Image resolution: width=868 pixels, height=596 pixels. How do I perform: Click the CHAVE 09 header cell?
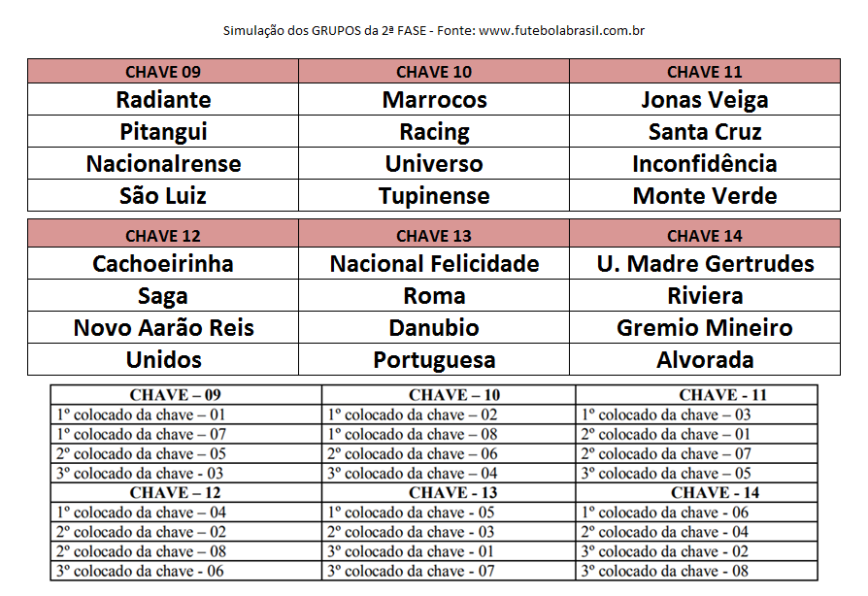coord(163,72)
